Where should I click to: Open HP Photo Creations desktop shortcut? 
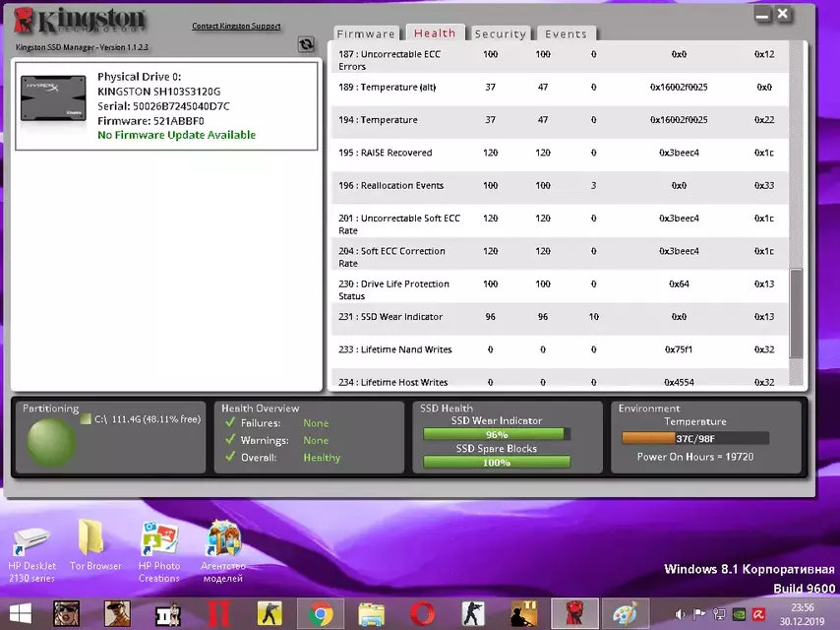point(159,552)
